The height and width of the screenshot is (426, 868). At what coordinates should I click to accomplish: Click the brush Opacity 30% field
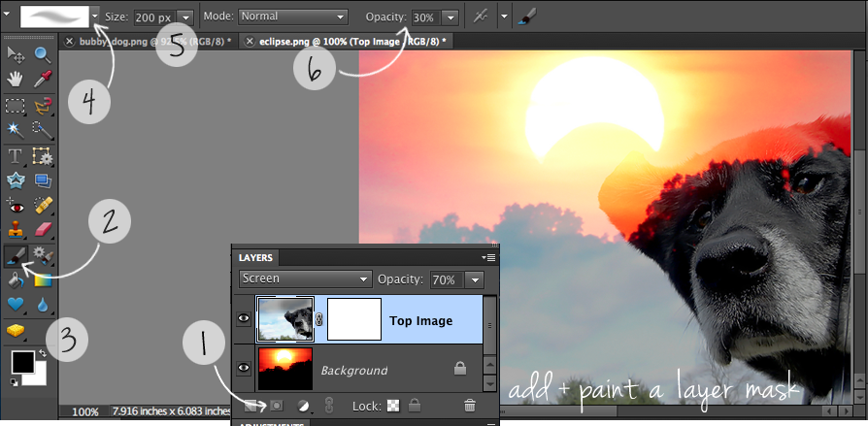[425, 17]
